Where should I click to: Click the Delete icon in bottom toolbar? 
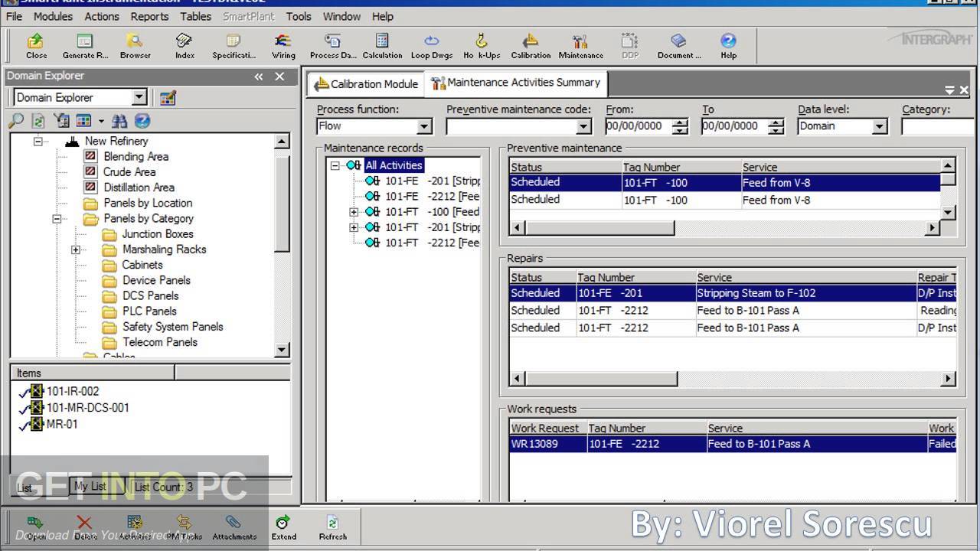[x=85, y=527]
